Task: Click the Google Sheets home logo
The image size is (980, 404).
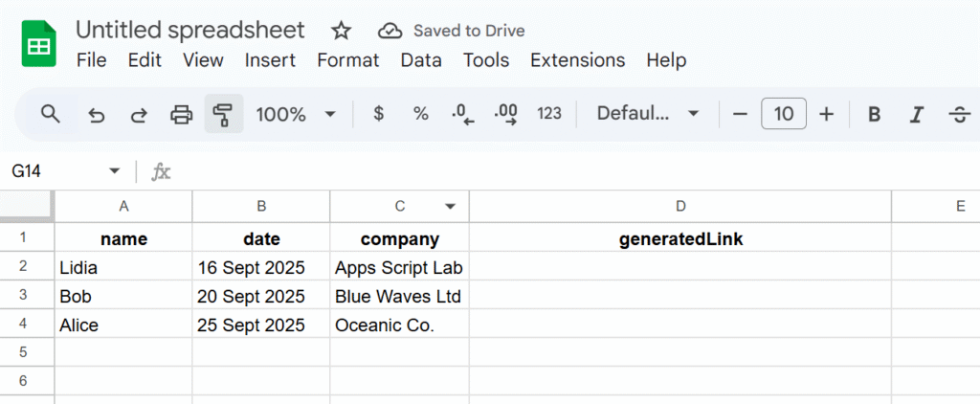Action: 40,45
